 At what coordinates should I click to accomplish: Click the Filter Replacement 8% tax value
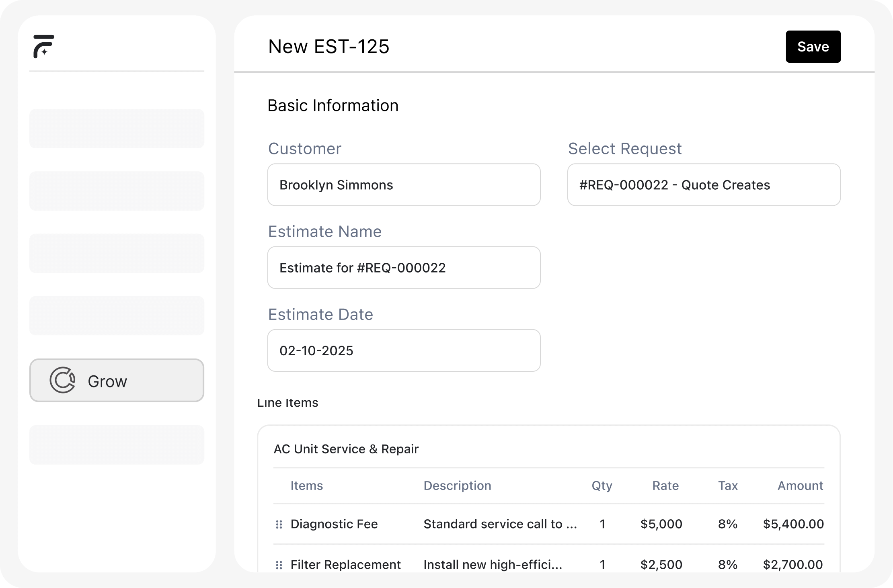coord(727,565)
